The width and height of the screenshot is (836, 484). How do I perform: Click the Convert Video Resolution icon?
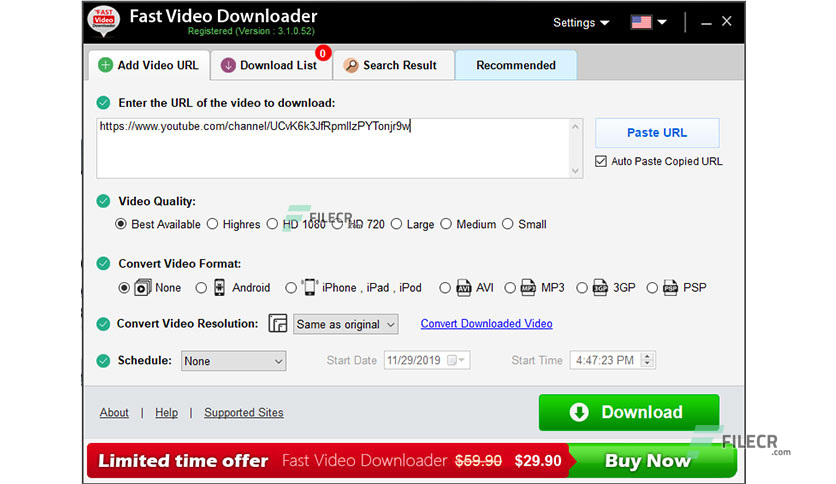coord(278,324)
